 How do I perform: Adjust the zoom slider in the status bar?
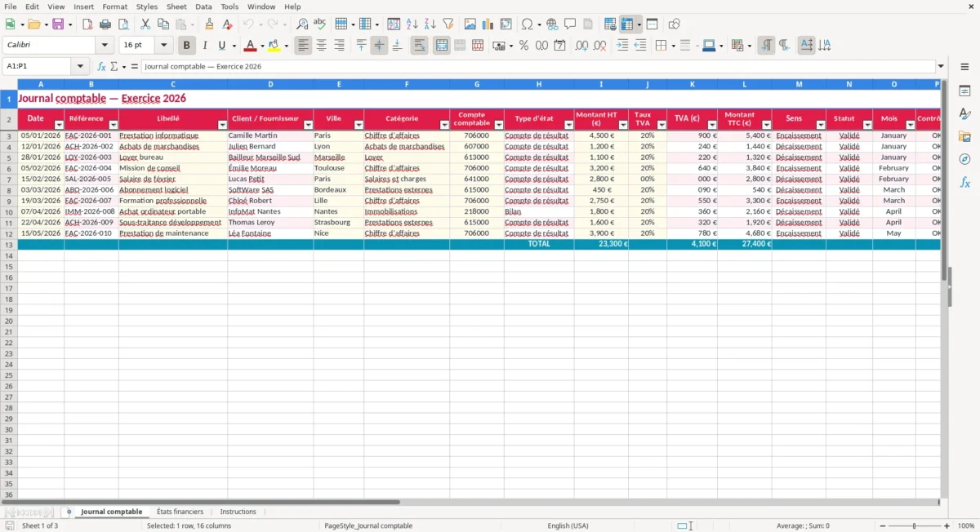tap(915, 526)
